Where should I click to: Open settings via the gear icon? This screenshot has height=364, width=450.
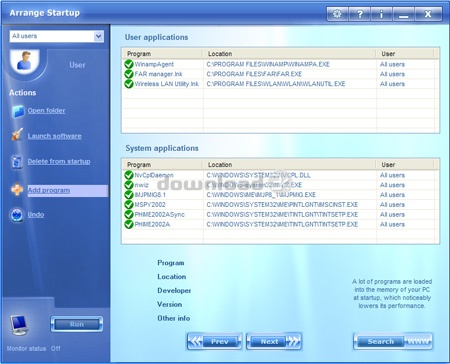click(337, 14)
